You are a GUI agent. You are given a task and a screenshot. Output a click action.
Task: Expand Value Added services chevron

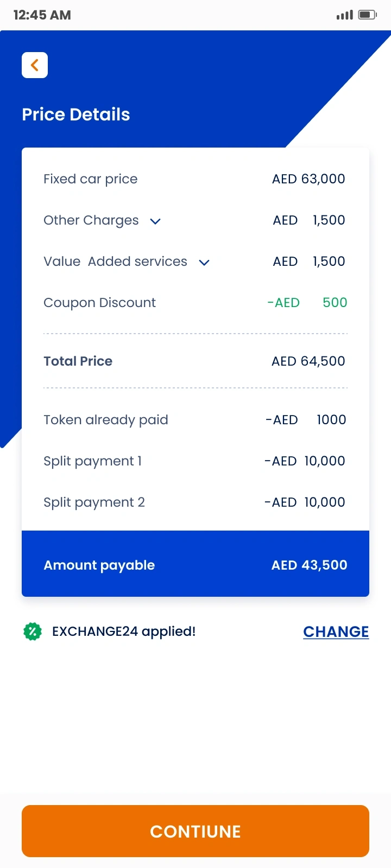point(204,263)
